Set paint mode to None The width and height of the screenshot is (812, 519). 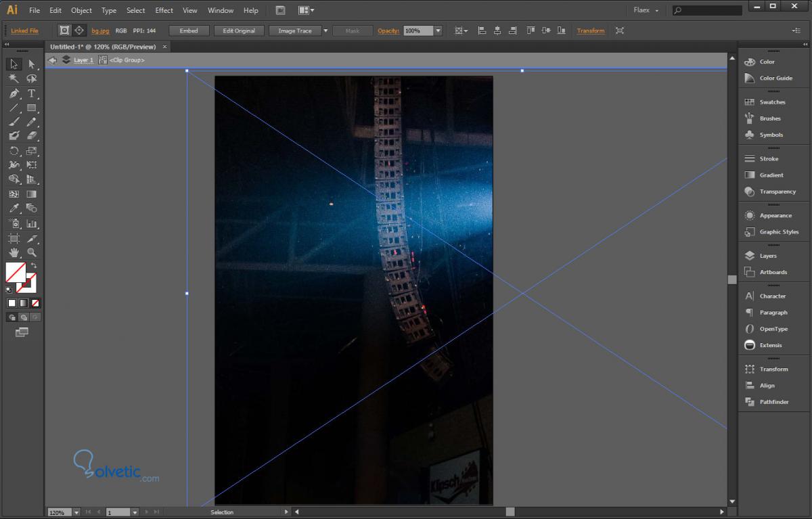[x=35, y=303]
